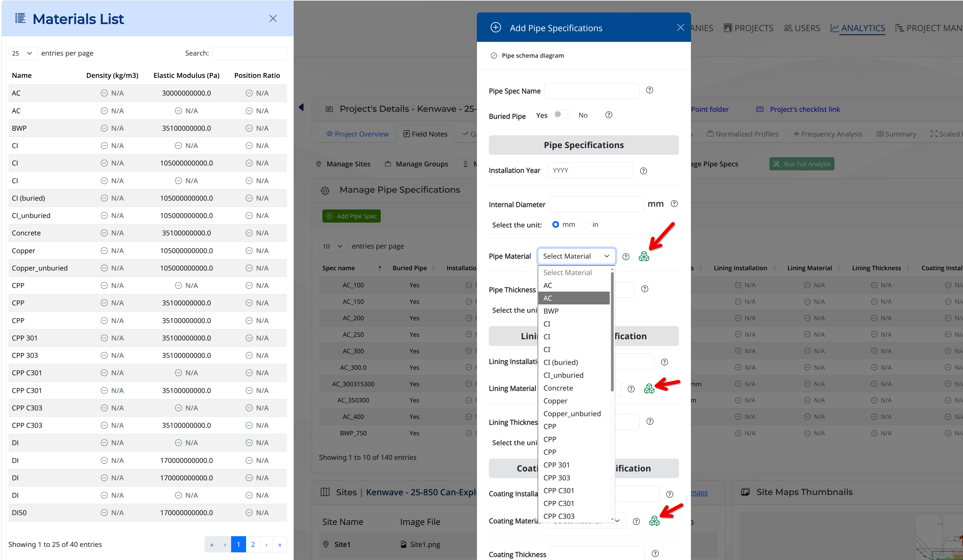Image resolution: width=963 pixels, height=560 pixels.
Task: Close the Materials List panel
Action: pos(273,18)
